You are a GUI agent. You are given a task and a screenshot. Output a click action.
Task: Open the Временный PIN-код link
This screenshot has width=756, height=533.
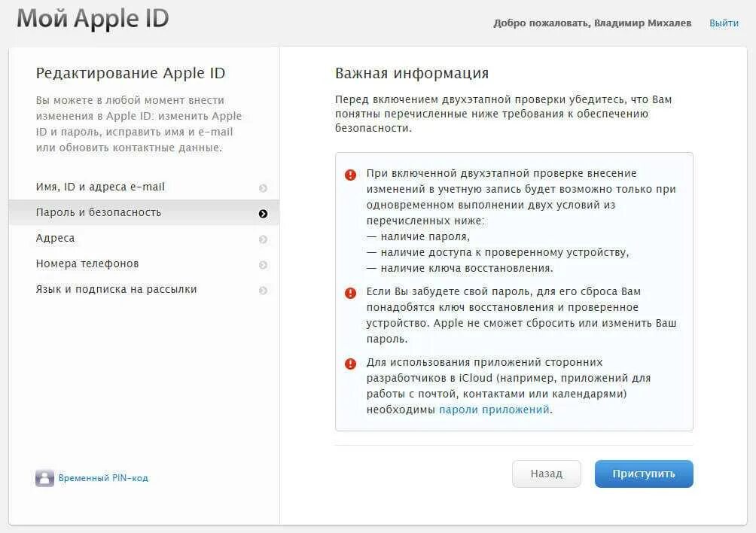click(x=103, y=478)
